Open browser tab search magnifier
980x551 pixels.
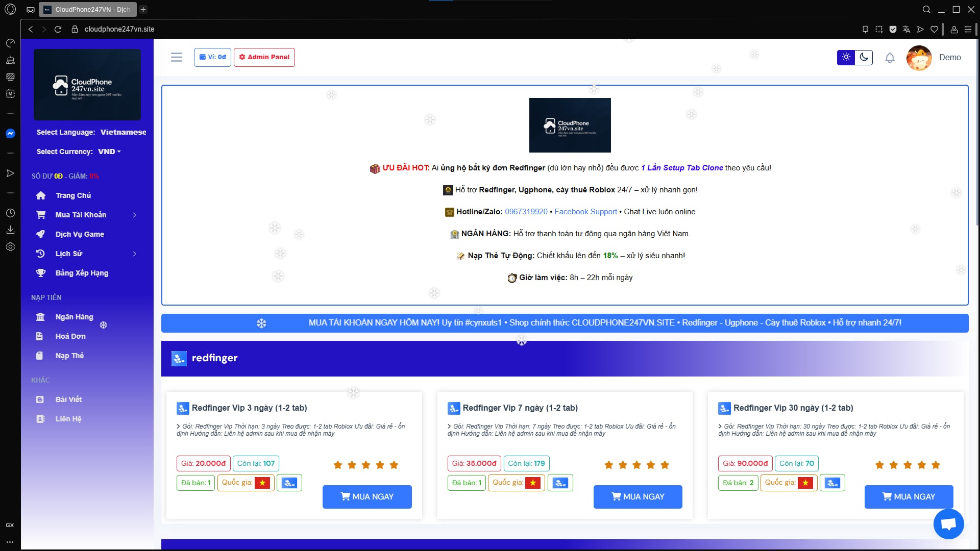(926, 9)
